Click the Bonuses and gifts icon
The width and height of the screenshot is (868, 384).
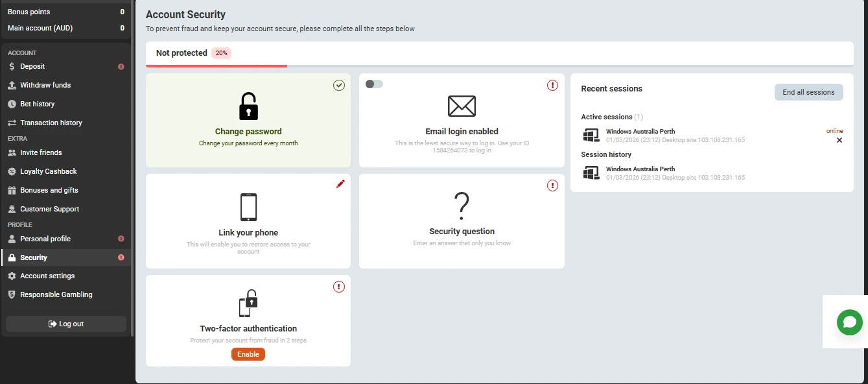tap(11, 189)
